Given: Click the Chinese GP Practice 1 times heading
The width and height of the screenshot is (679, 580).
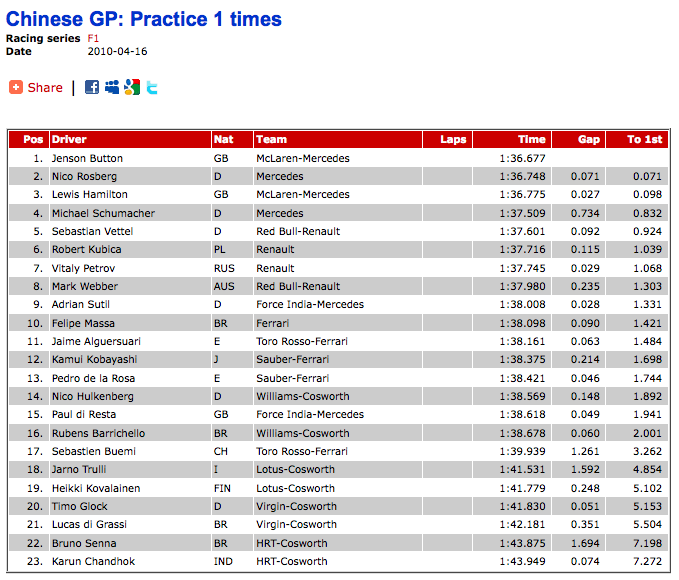Looking at the screenshot, I should [144, 19].
